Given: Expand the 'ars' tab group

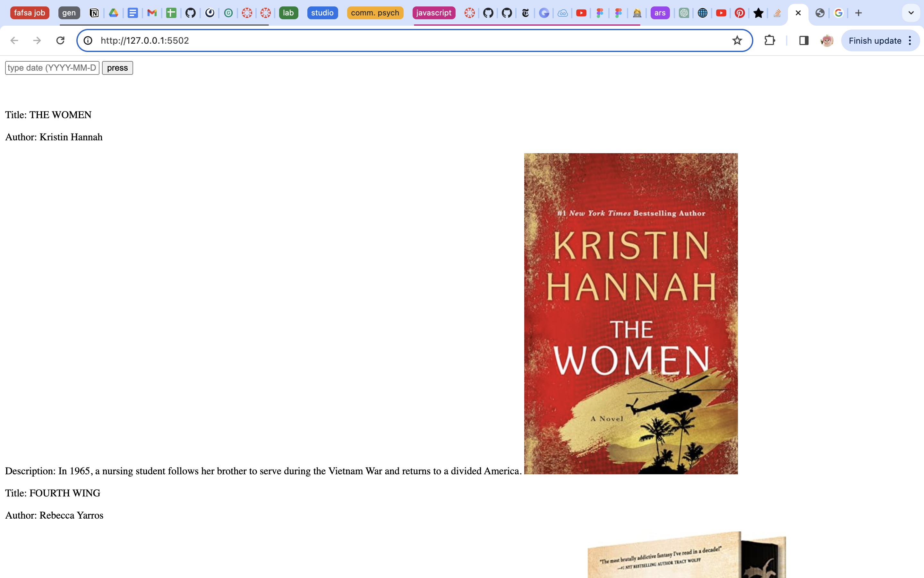Looking at the screenshot, I should tap(660, 13).
